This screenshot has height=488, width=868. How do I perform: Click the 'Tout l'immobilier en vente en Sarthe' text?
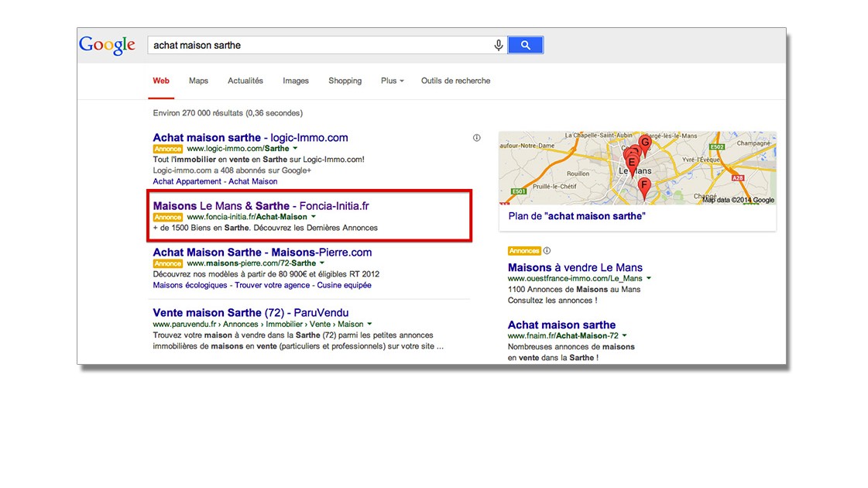[x=259, y=160]
